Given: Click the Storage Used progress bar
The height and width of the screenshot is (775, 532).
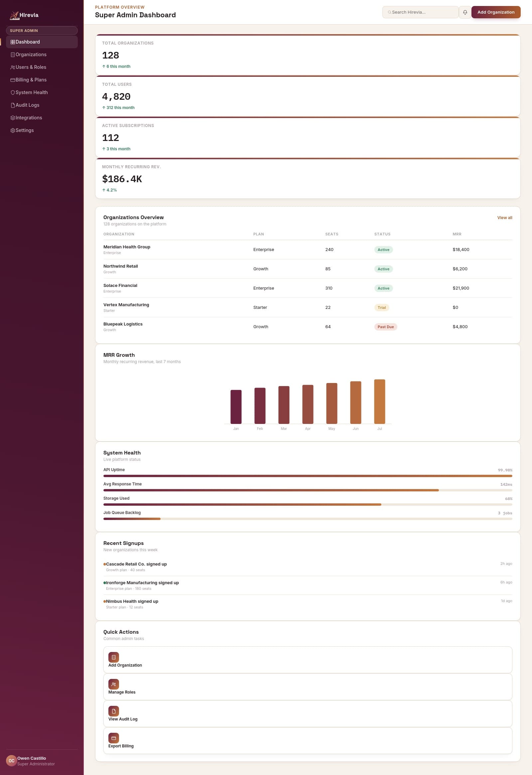Looking at the screenshot, I should 308,505.
